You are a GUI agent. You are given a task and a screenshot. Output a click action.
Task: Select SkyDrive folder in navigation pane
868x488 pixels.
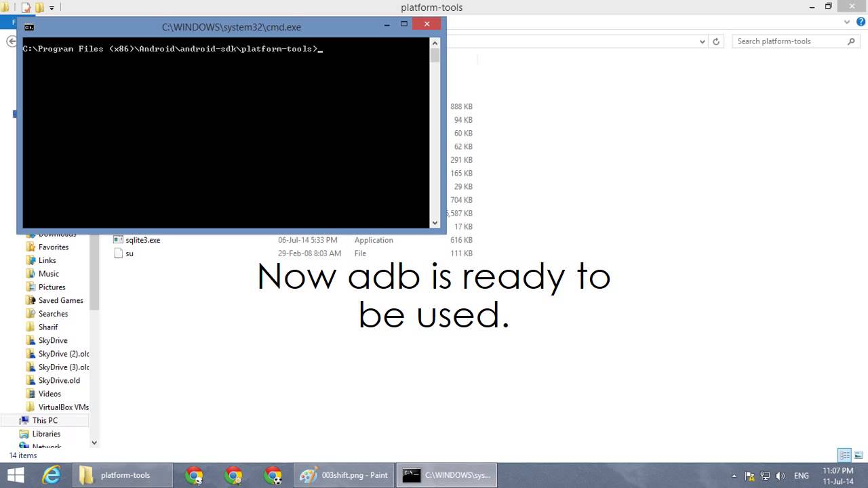pyautogui.click(x=53, y=340)
